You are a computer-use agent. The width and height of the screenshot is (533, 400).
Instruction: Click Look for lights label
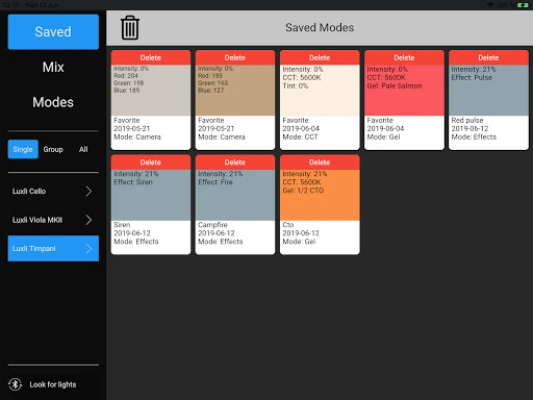click(x=53, y=384)
